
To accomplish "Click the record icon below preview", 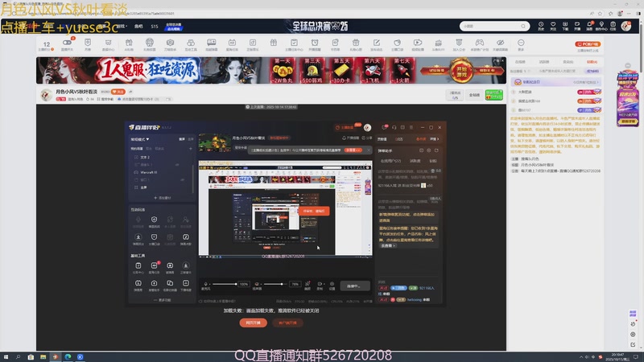I will coord(320,284).
